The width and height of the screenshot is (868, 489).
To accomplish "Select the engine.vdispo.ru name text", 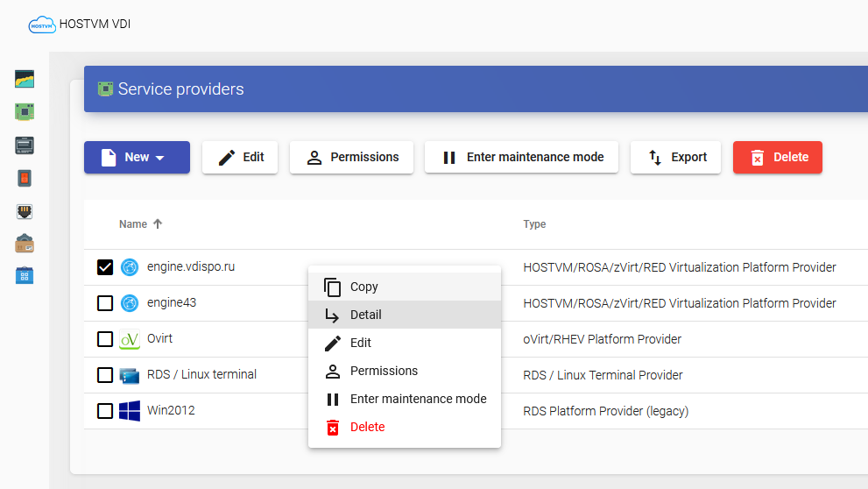I will pos(191,266).
